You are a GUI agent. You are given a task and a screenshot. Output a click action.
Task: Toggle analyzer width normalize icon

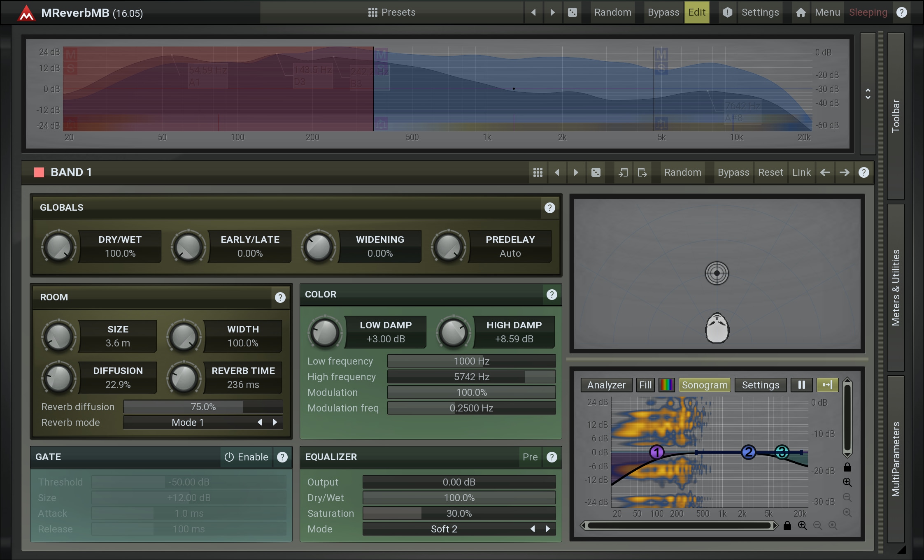tap(827, 385)
